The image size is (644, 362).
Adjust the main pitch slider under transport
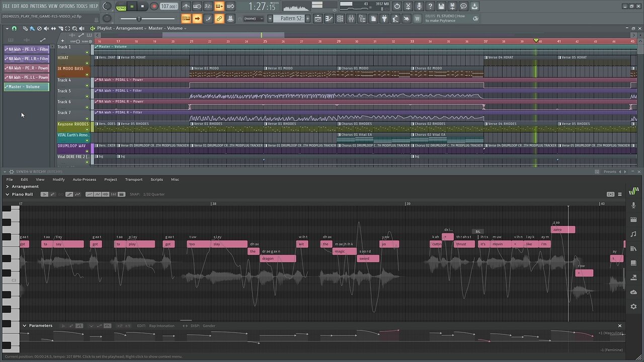(139, 19)
